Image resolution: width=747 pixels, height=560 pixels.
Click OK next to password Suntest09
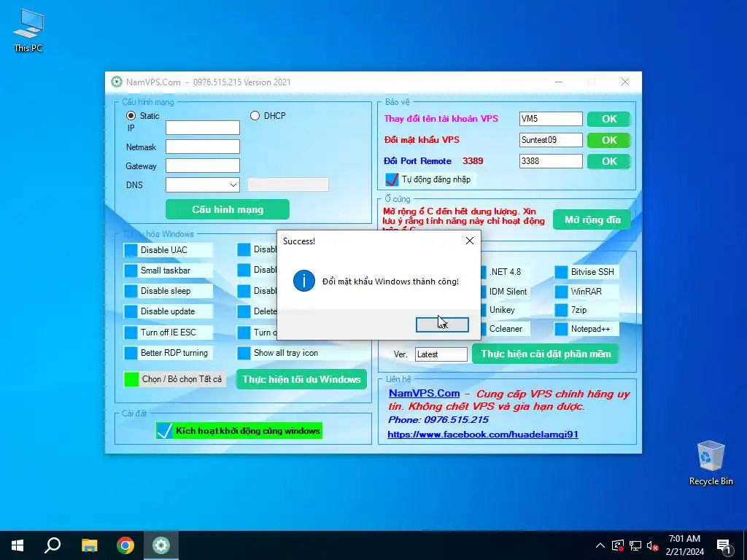point(609,140)
